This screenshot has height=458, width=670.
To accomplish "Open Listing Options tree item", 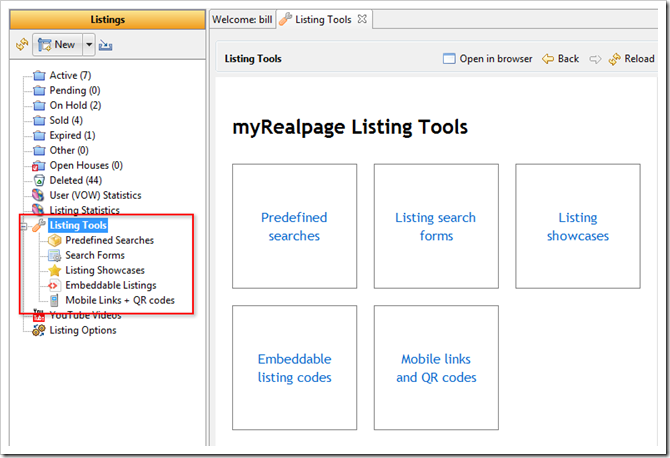I will coord(83,330).
